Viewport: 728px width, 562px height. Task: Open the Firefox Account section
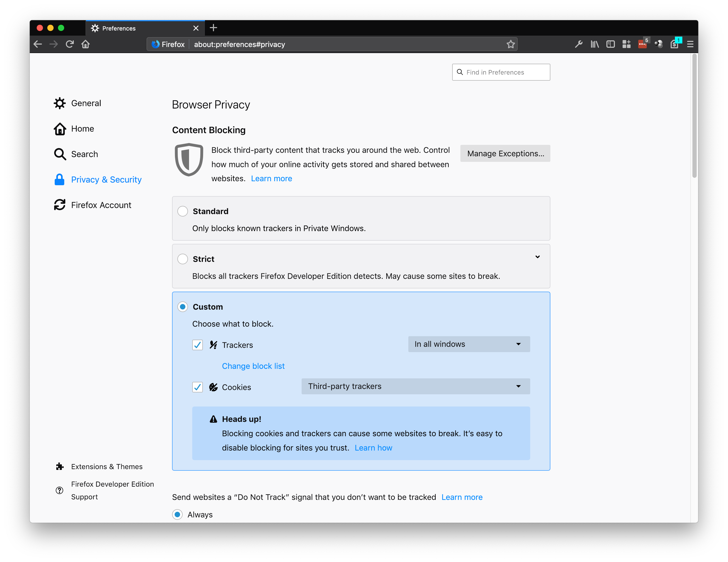tap(101, 205)
